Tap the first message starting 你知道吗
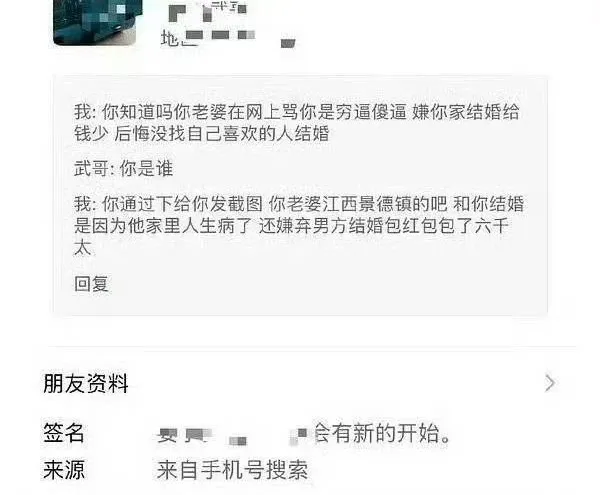 (x=297, y=123)
